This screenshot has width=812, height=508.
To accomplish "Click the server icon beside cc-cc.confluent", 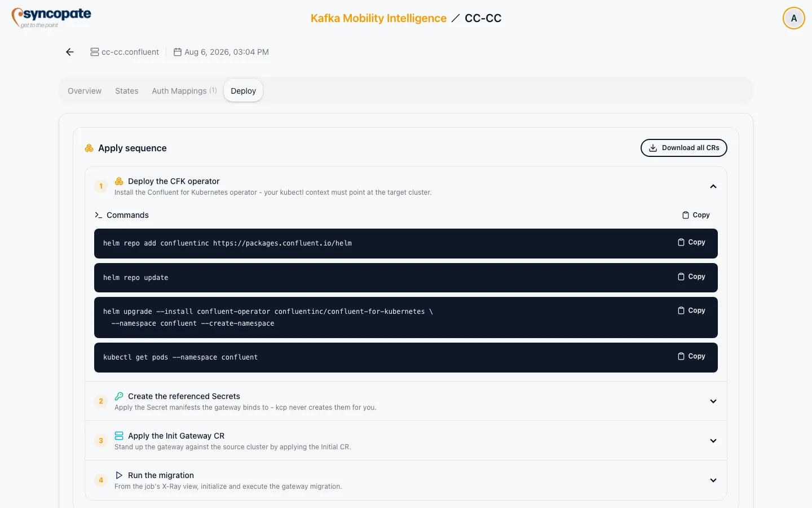I will [x=95, y=52].
